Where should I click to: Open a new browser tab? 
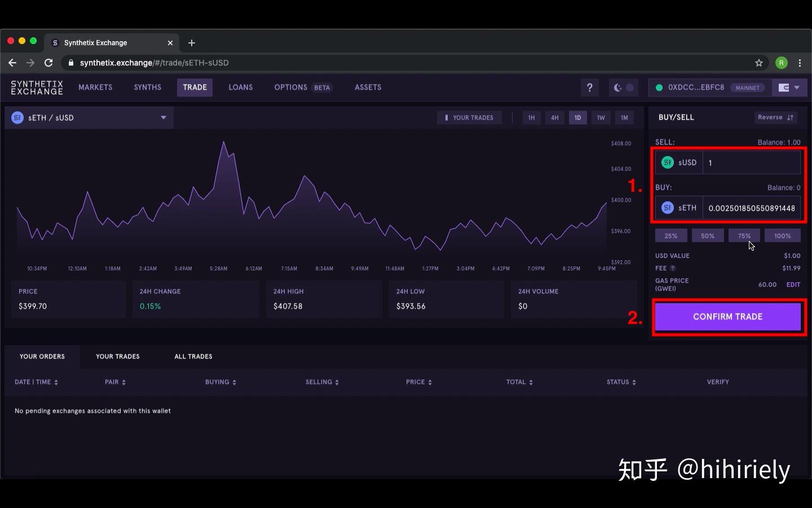192,43
